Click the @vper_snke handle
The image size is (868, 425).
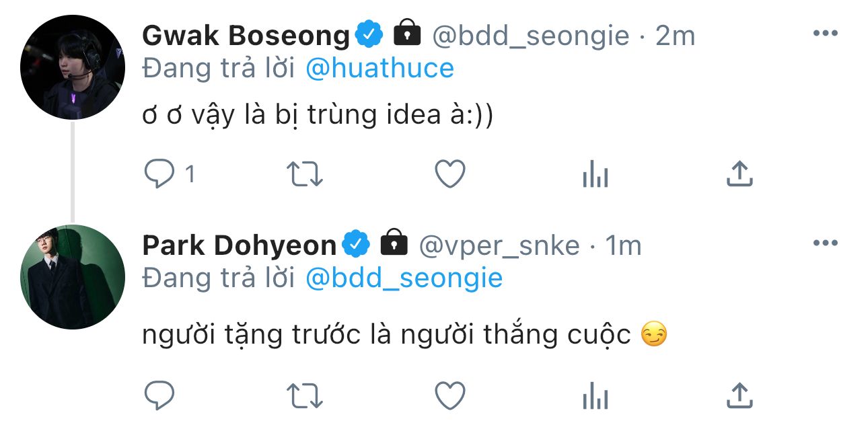coord(499,246)
